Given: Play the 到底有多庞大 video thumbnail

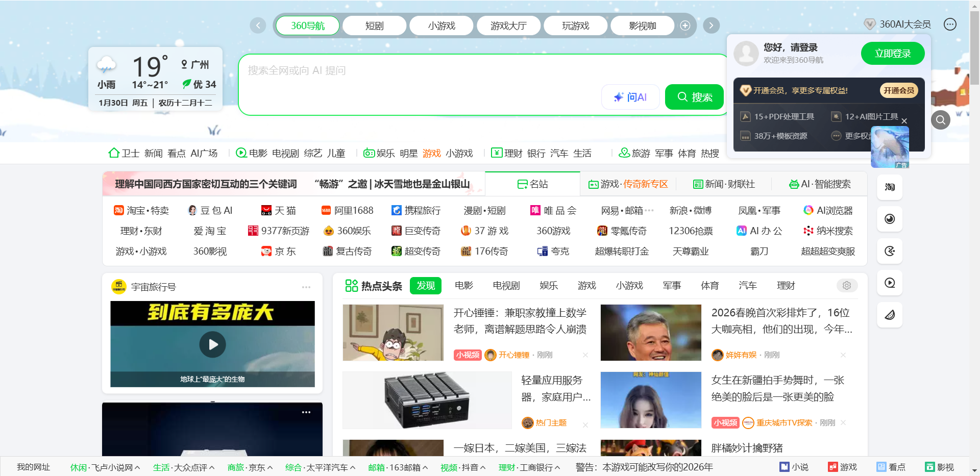Looking at the screenshot, I should [212, 344].
